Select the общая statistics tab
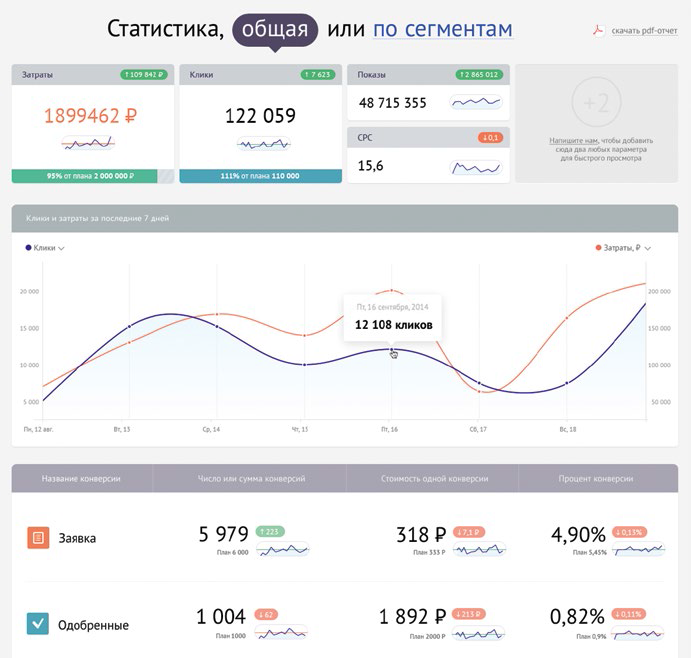This screenshot has height=658, width=691. 275,30
